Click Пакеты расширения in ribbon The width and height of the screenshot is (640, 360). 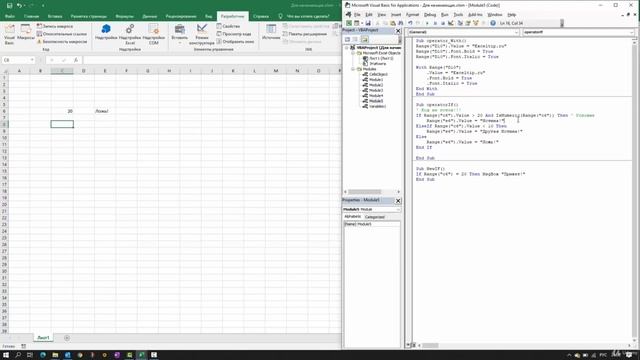coord(305,34)
